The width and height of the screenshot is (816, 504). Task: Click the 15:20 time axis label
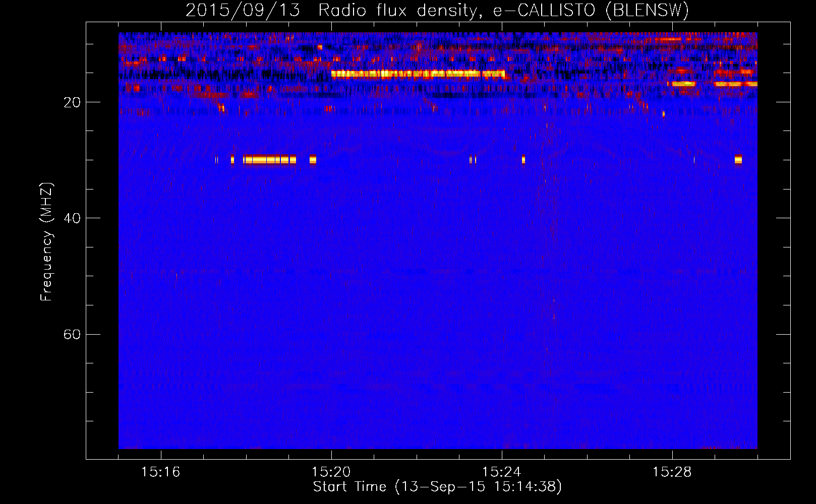tap(331, 472)
